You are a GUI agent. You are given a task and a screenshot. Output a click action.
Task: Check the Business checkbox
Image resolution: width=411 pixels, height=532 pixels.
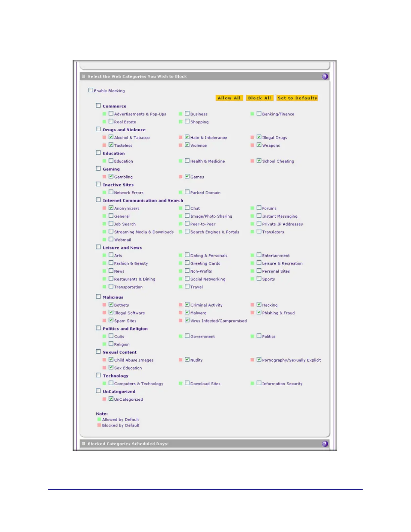pyautogui.click(x=187, y=114)
